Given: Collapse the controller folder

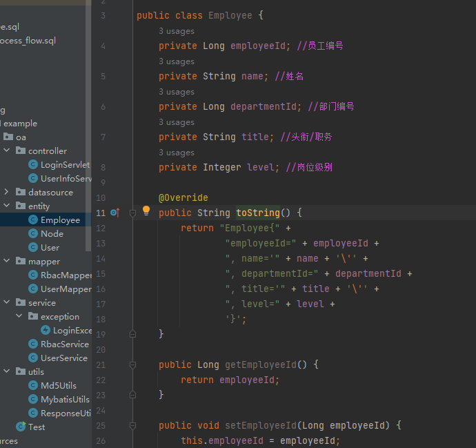Looking at the screenshot, I should 7,150.
